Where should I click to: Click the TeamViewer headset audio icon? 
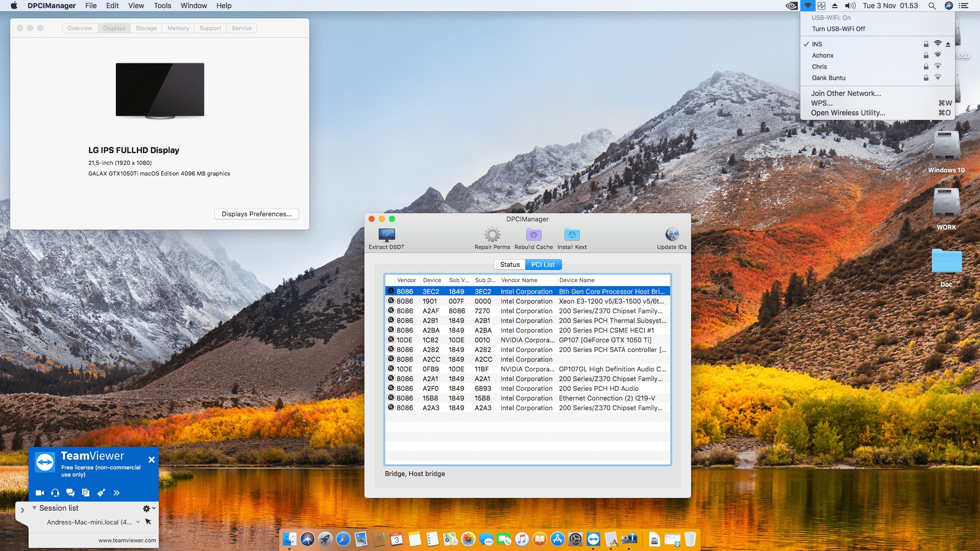(55, 493)
